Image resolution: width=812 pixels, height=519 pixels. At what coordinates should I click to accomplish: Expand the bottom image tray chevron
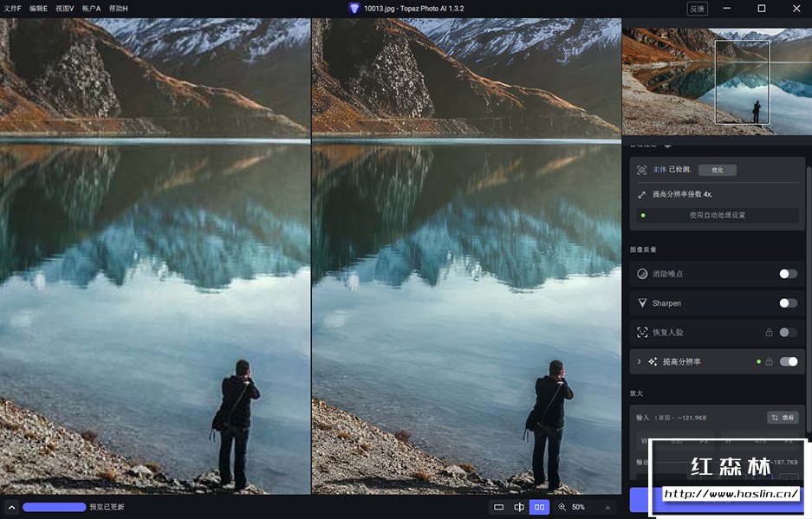tap(11, 507)
